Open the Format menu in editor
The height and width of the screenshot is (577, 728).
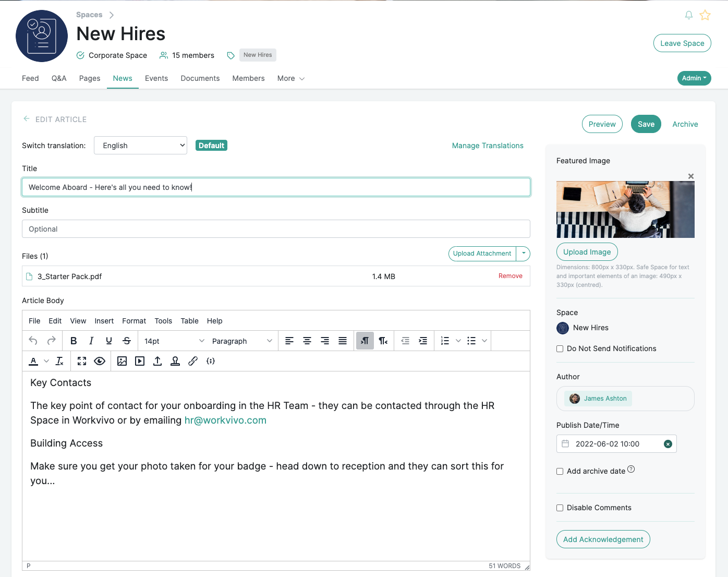[x=134, y=321]
